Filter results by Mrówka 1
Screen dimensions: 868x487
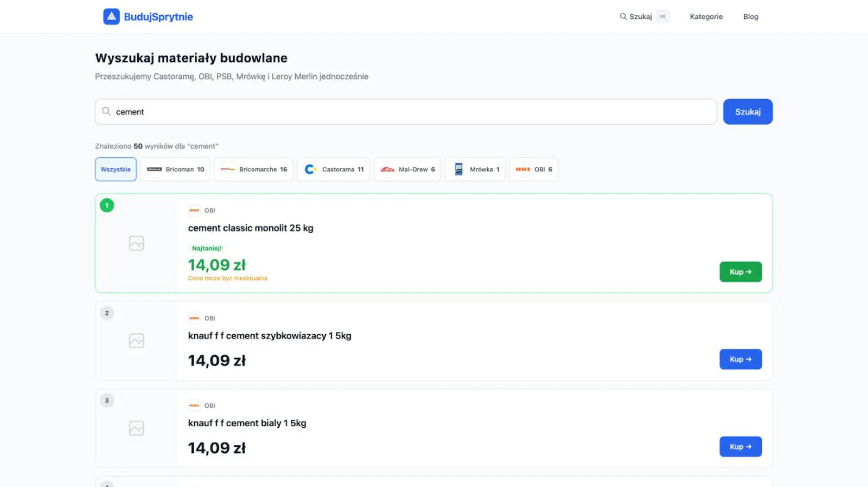475,169
